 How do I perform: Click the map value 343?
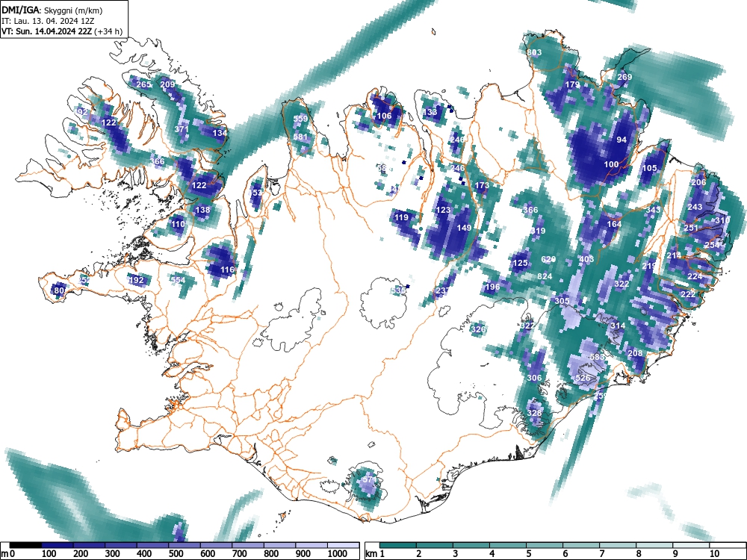[653, 210]
